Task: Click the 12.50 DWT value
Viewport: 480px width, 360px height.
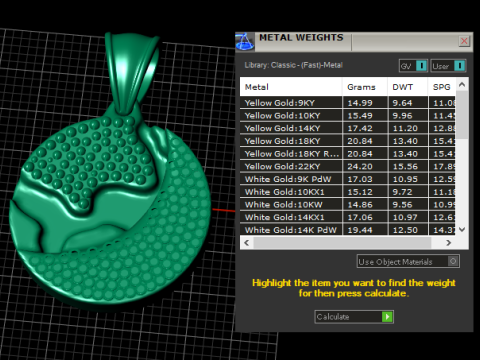Action: point(405,230)
